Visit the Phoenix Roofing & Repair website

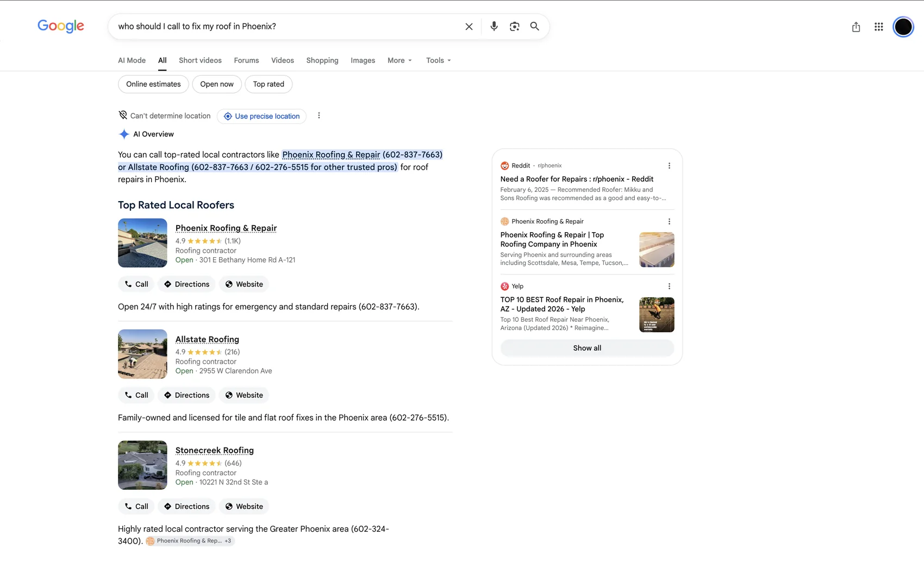pyautogui.click(x=244, y=284)
